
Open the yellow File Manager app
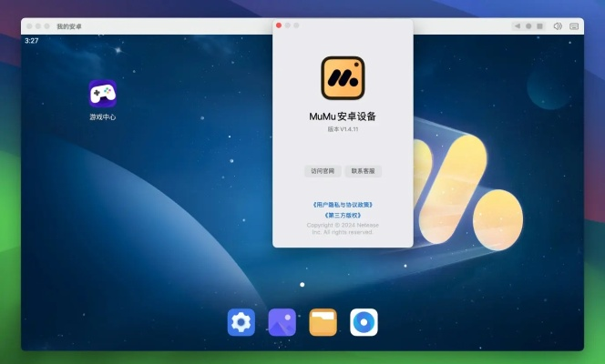[323, 322]
